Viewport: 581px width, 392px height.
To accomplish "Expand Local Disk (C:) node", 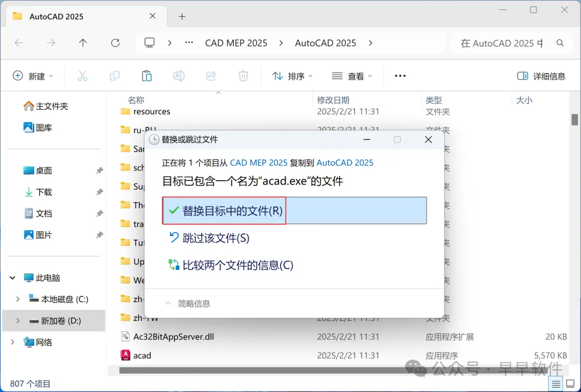I will click(18, 299).
